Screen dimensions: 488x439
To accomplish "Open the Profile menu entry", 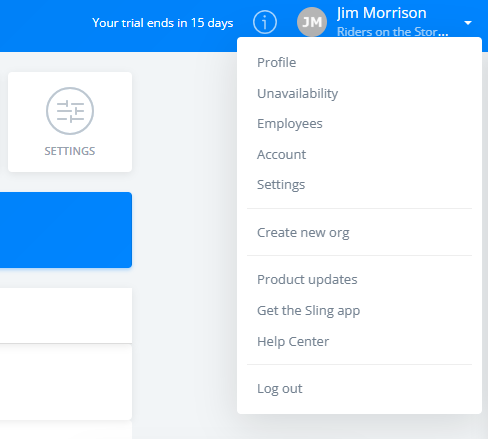I will 276,62.
